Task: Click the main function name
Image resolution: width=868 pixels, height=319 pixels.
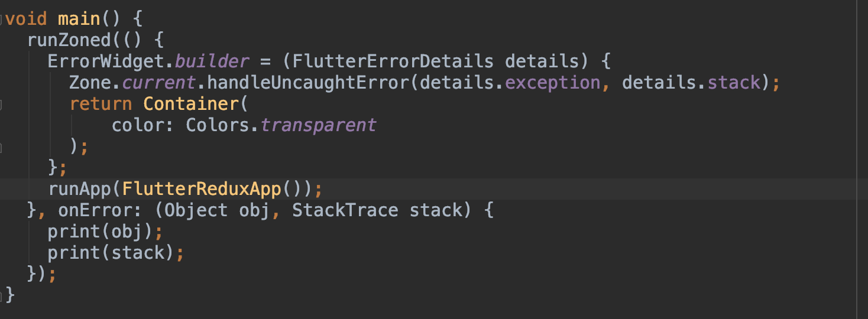Action: [80, 19]
